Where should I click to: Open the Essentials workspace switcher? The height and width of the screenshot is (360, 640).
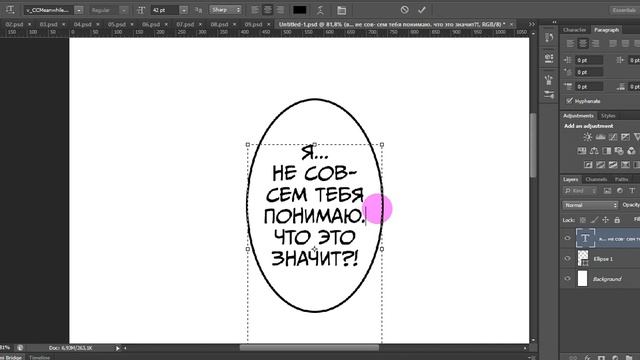(624, 10)
